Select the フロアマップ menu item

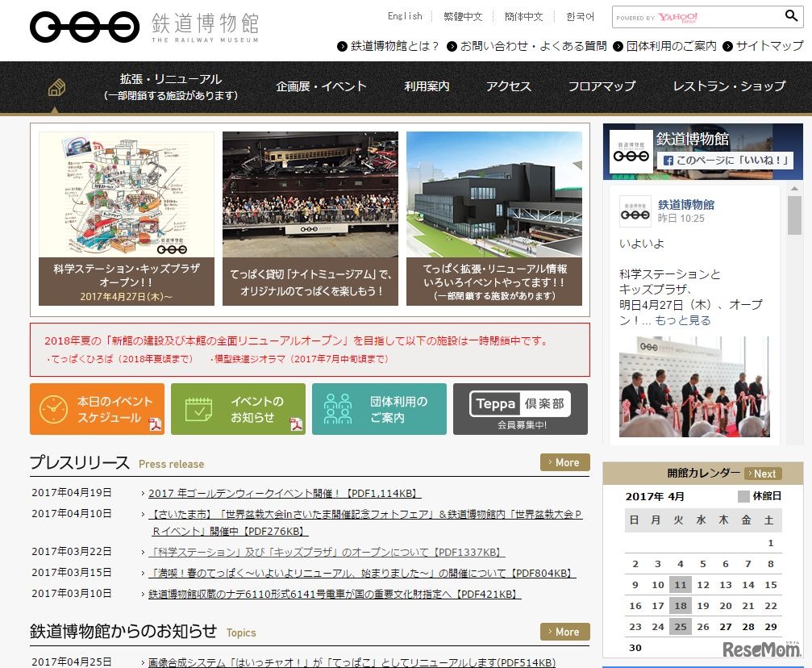point(602,86)
